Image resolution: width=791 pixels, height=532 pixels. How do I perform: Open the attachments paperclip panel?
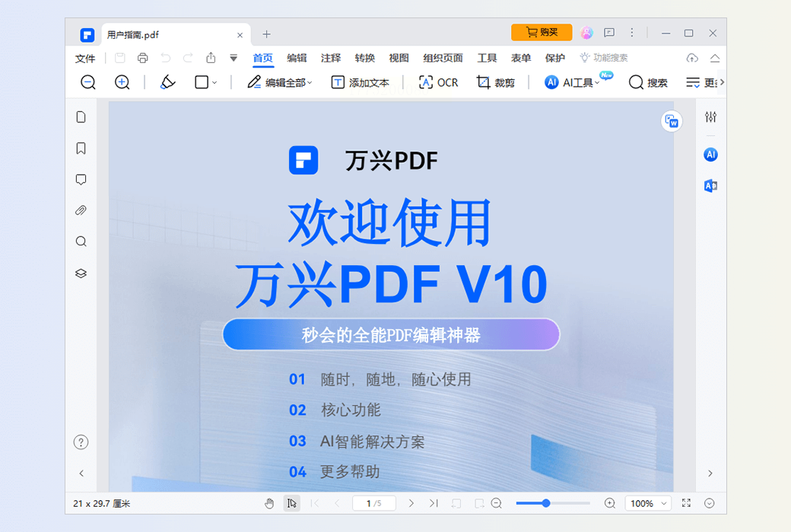click(x=81, y=211)
